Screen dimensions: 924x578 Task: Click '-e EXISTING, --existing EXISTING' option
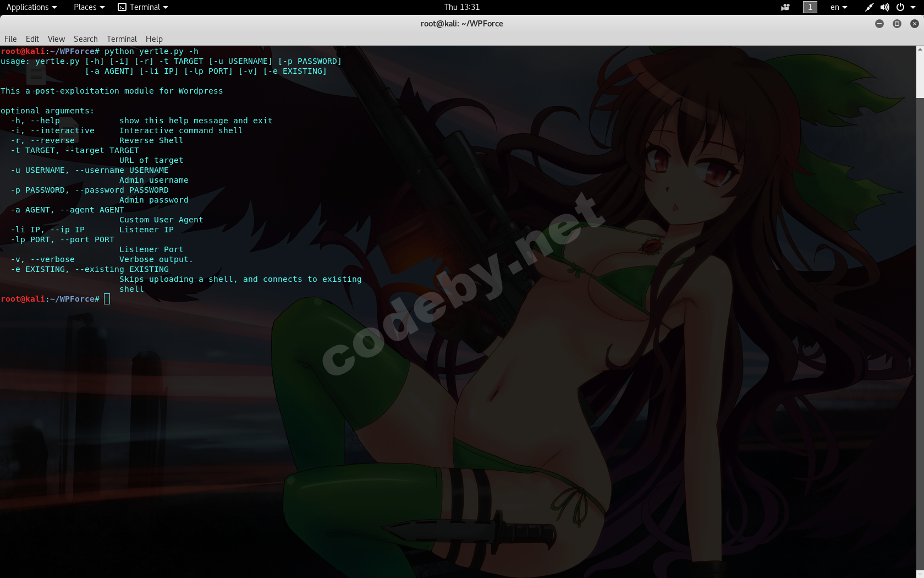[90, 269]
